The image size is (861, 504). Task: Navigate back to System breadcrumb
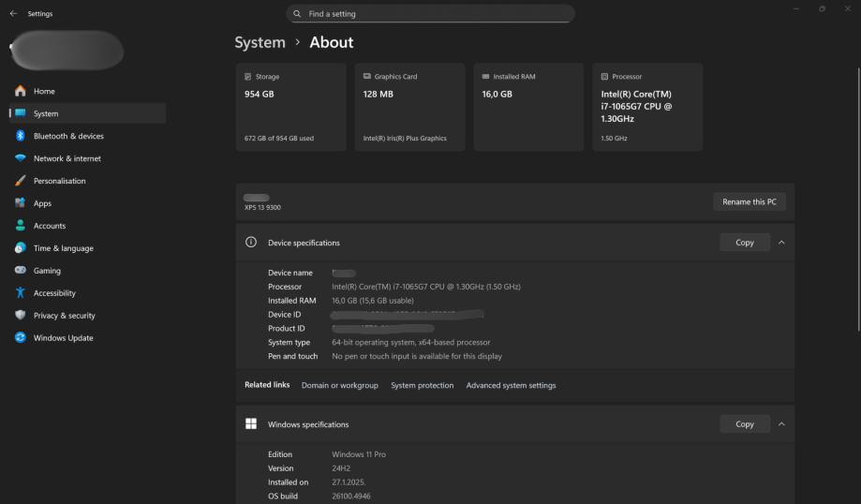pyautogui.click(x=260, y=42)
